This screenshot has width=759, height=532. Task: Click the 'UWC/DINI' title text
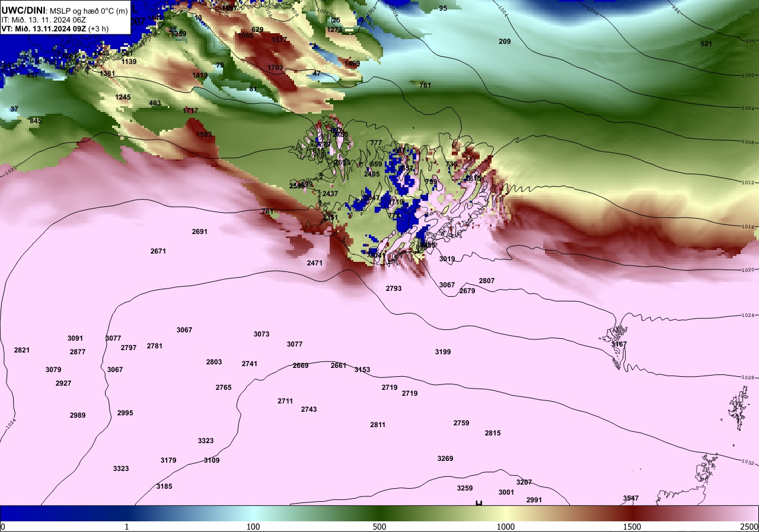(23, 10)
